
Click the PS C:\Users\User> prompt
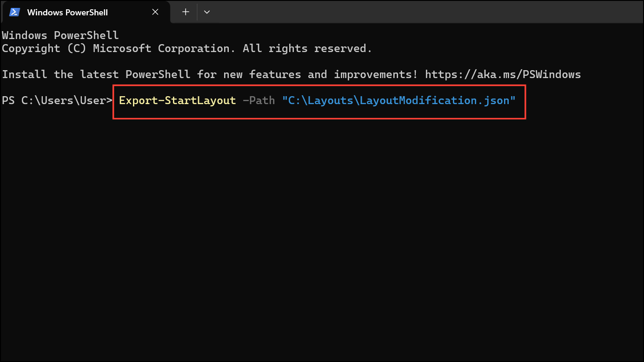click(x=57, y=100)
